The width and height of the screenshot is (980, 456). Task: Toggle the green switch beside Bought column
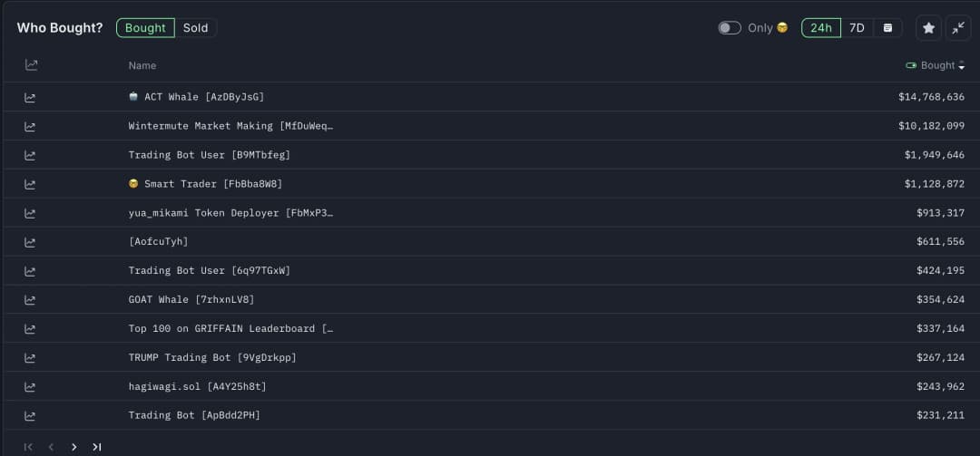911,65
